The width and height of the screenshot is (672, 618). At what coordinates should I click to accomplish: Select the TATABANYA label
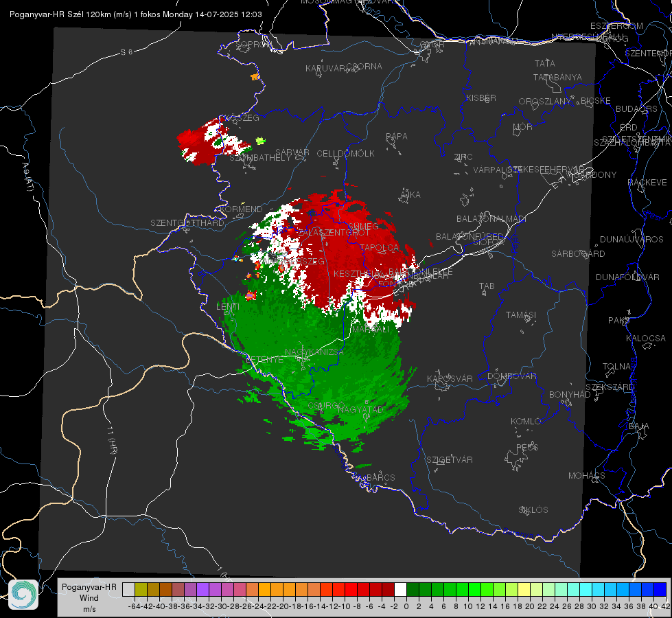557,77
